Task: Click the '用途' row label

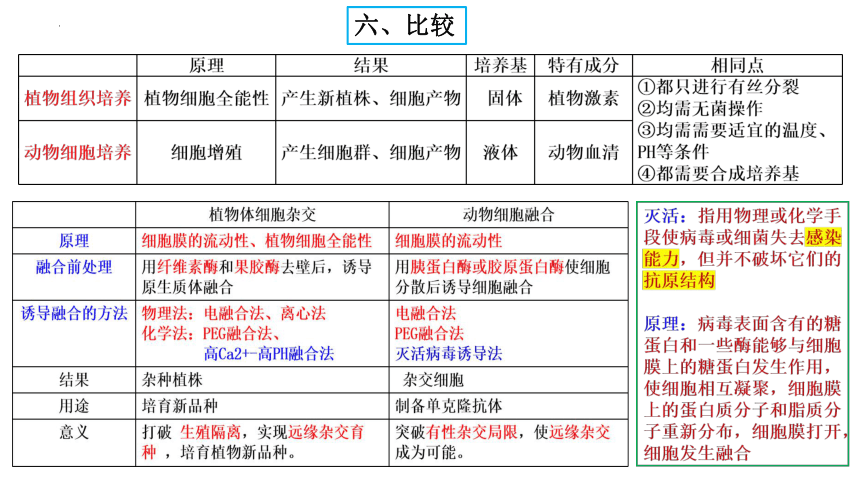Action: tap(74, 406)
